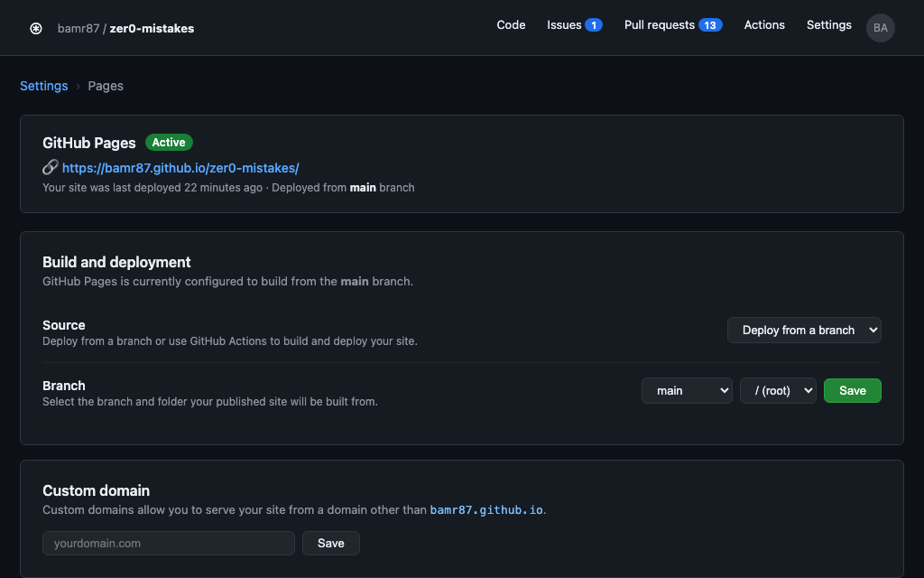Save the branch settings with green button
924x578 pixels.
[852, 390]
